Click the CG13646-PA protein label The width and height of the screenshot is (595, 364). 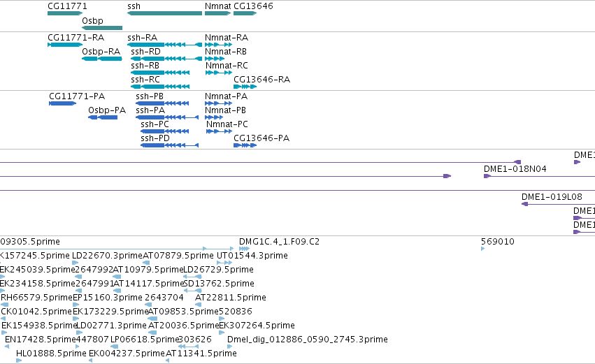coord(261,138)
